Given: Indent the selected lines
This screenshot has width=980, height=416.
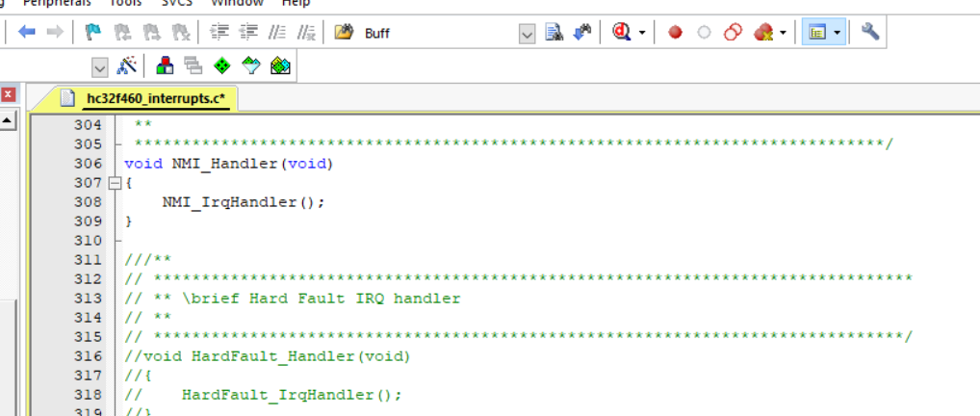Looking at the screenshot, I should pos(219,32).
